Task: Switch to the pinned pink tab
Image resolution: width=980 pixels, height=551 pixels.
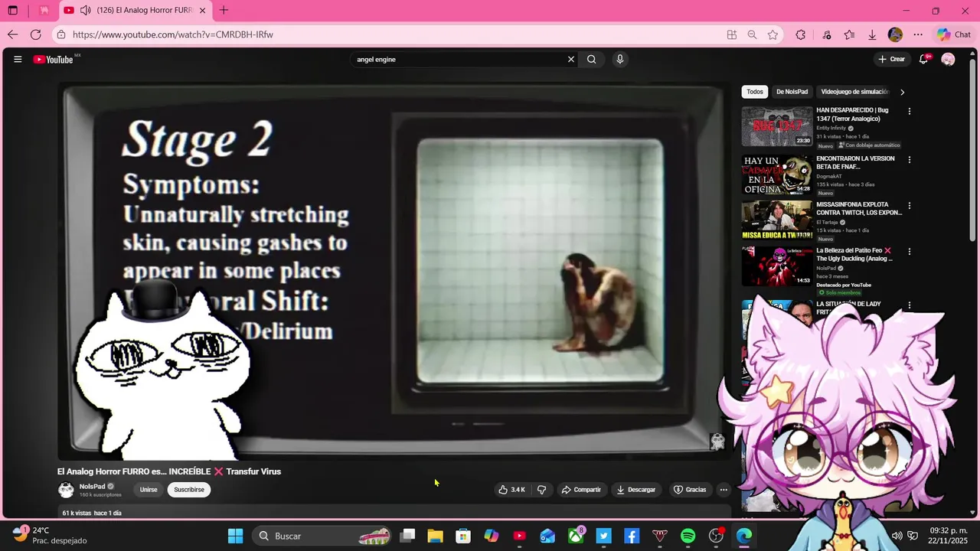Action: click(44, 10)
